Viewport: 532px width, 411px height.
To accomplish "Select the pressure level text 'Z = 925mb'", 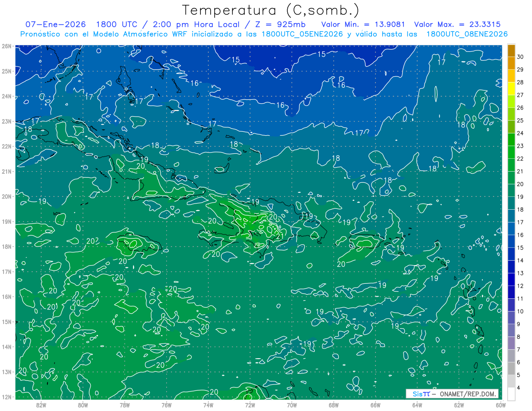I will pyautogui.click(x=280, y=24).
